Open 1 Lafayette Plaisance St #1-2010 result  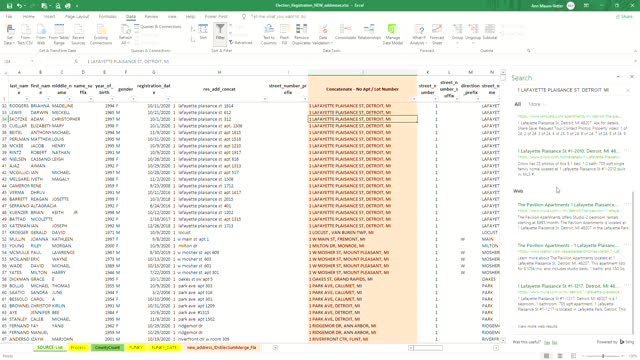[568, 151]
